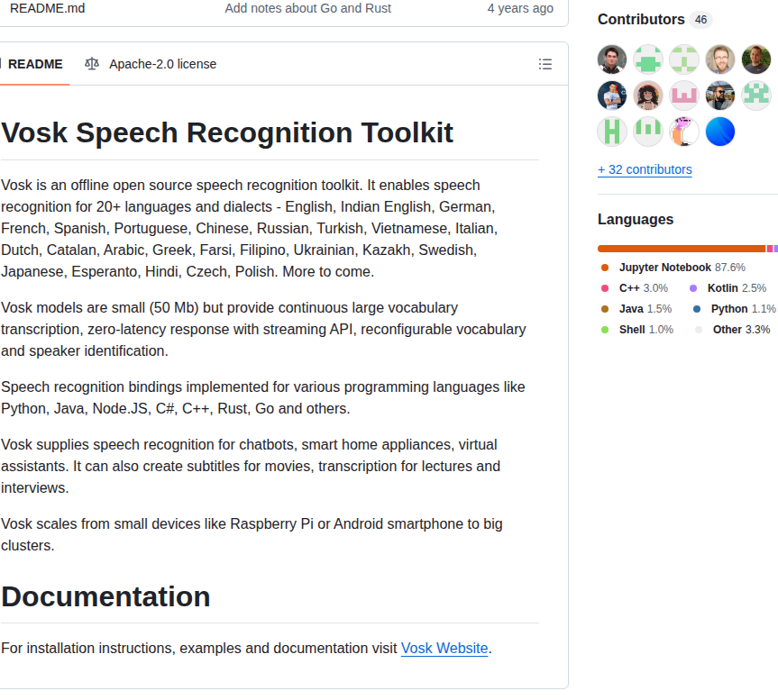Click the Documentation heading

tap(105, 596)
